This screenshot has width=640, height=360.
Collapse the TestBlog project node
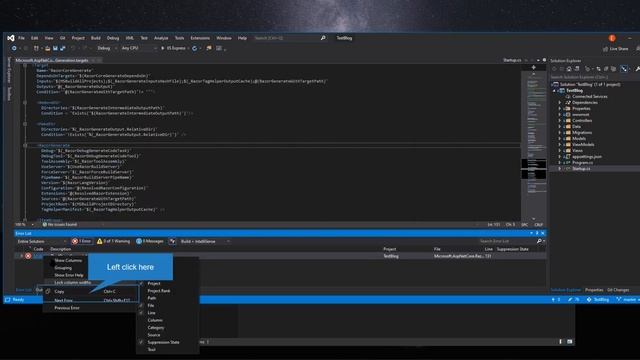554,91
